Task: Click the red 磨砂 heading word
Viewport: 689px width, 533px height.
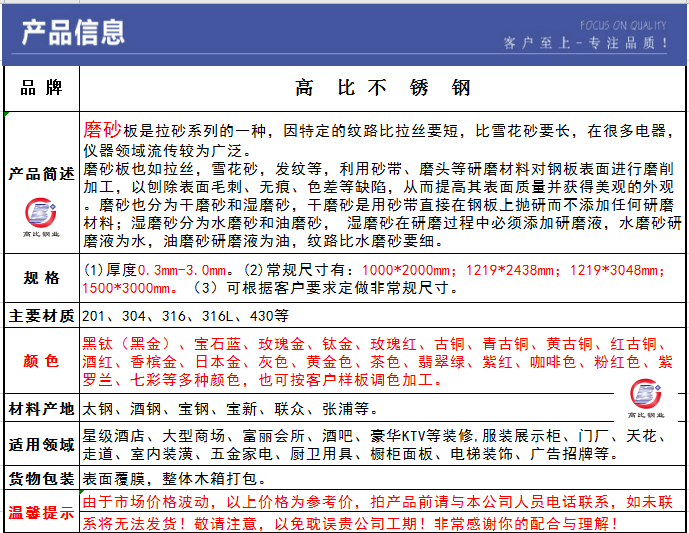Action: point(102,130)
